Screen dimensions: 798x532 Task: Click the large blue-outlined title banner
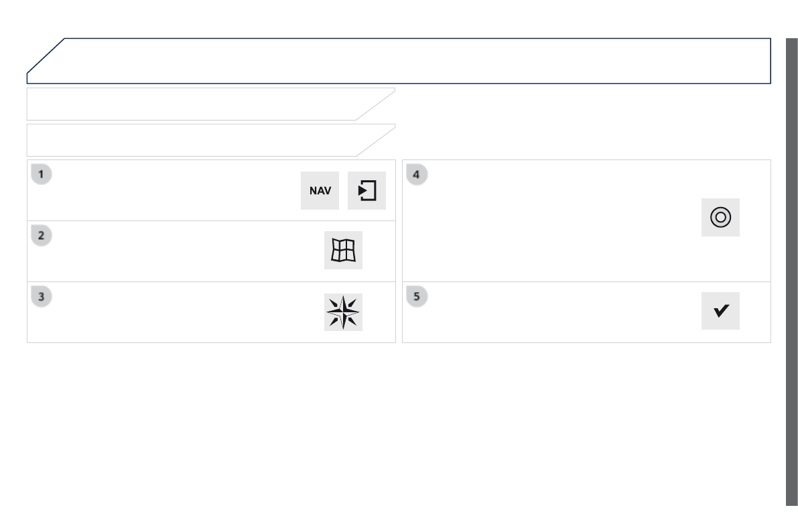coord(402,61)
